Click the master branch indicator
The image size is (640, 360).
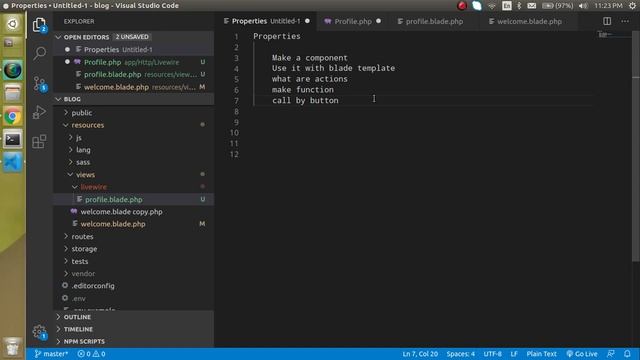tap(51, 354)
